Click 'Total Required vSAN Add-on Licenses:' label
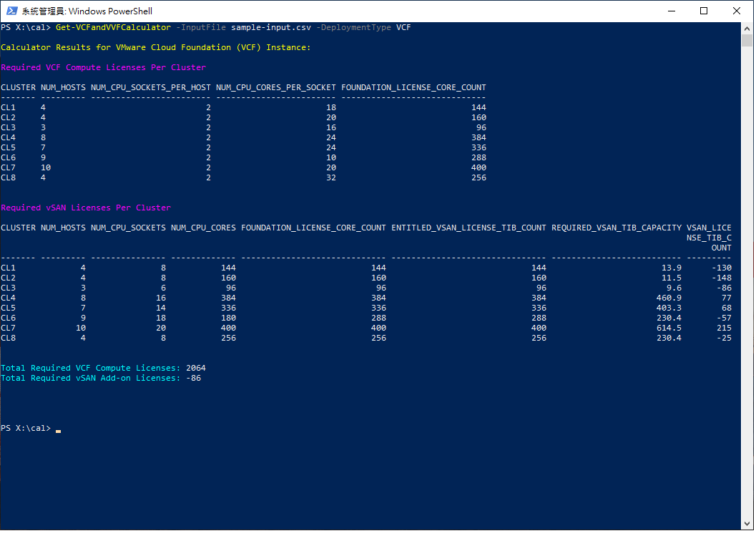Viewport: 756px width, 541px height. (x=91, y=378)
